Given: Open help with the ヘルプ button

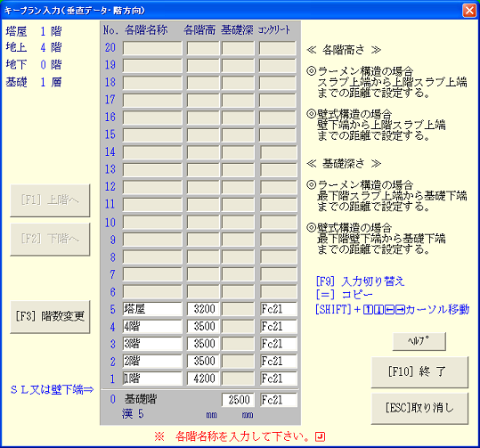Looking at the screenshot, I should (x=419, y=341).
